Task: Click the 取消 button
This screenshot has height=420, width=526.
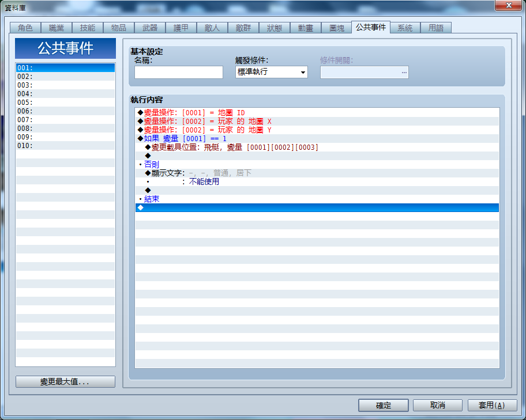Action: [x=438, y=405]
